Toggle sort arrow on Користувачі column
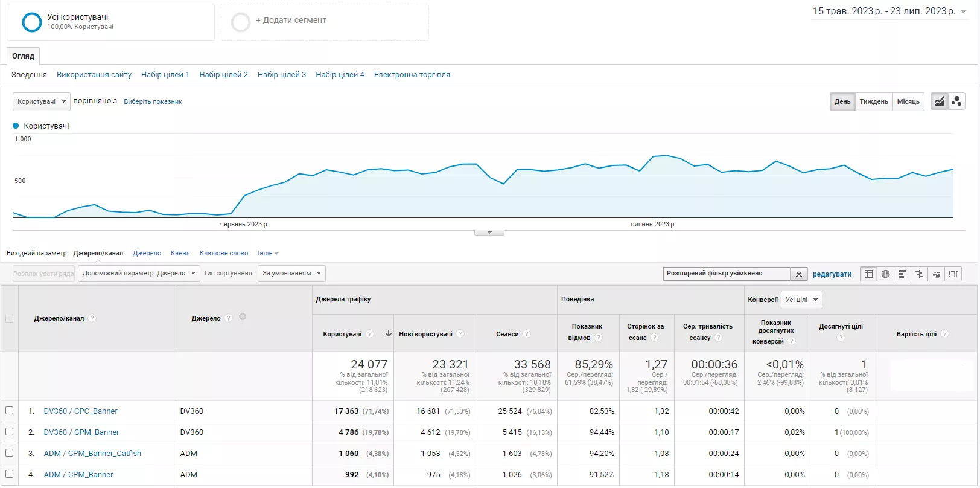The height and width of the screenshot is (488, 980). [388, 333]
